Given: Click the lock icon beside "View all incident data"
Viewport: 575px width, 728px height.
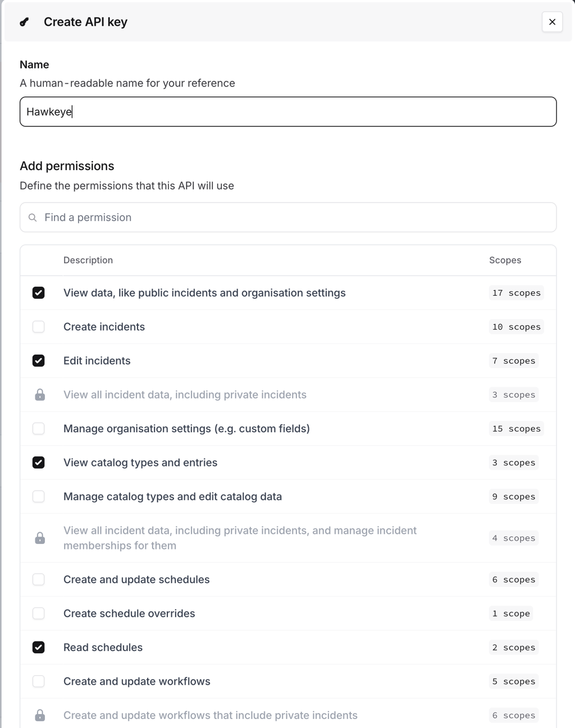Looking at the screenshot, I should coord(39,395).
